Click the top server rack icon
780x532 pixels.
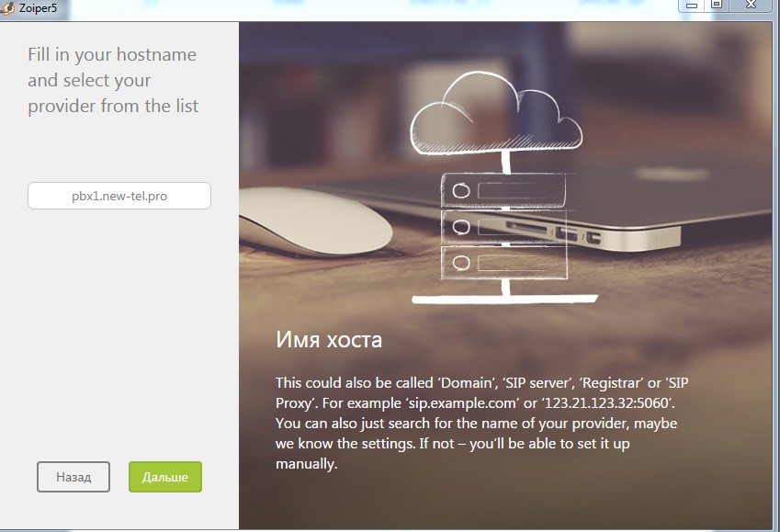(x=504, y=191)
